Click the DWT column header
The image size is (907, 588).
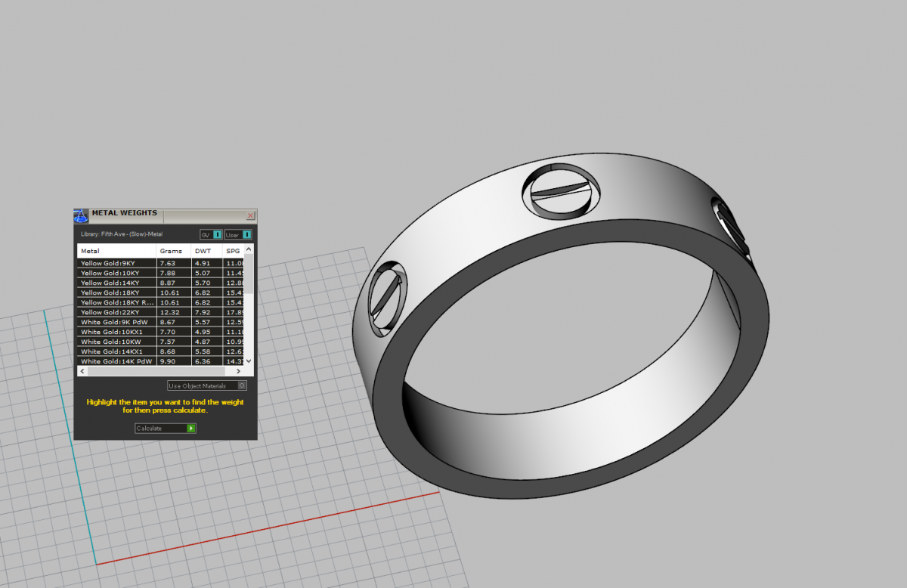pyautogui.click(x=207, y=251)
